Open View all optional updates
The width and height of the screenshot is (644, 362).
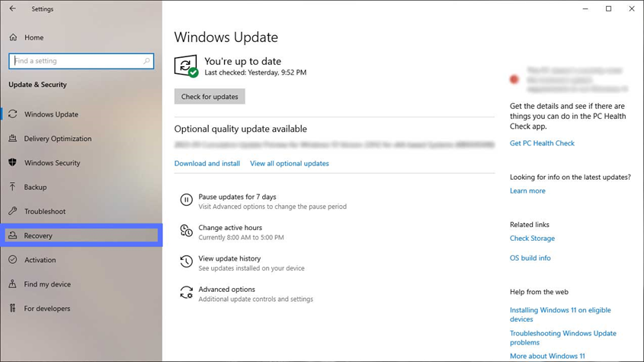click(290, 164)
